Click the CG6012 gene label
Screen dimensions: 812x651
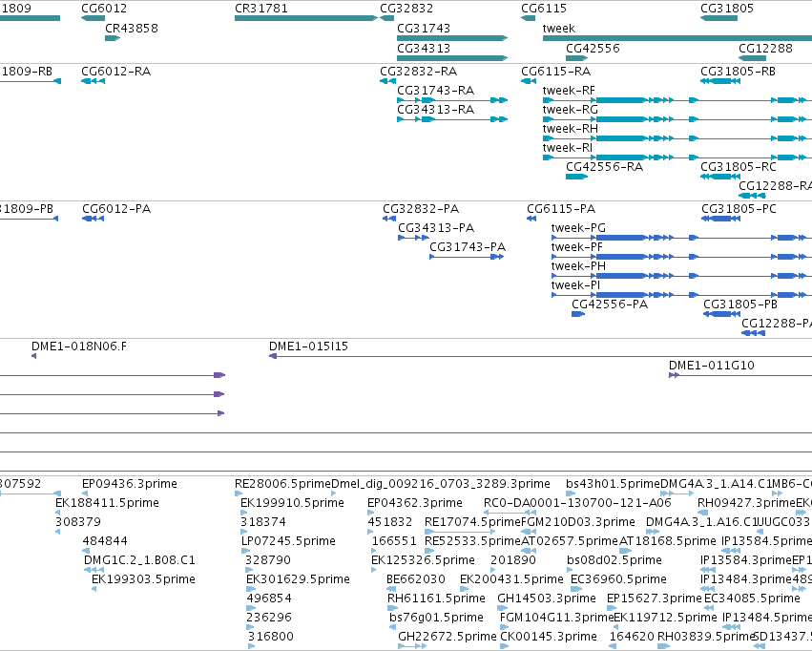[104, 9]
